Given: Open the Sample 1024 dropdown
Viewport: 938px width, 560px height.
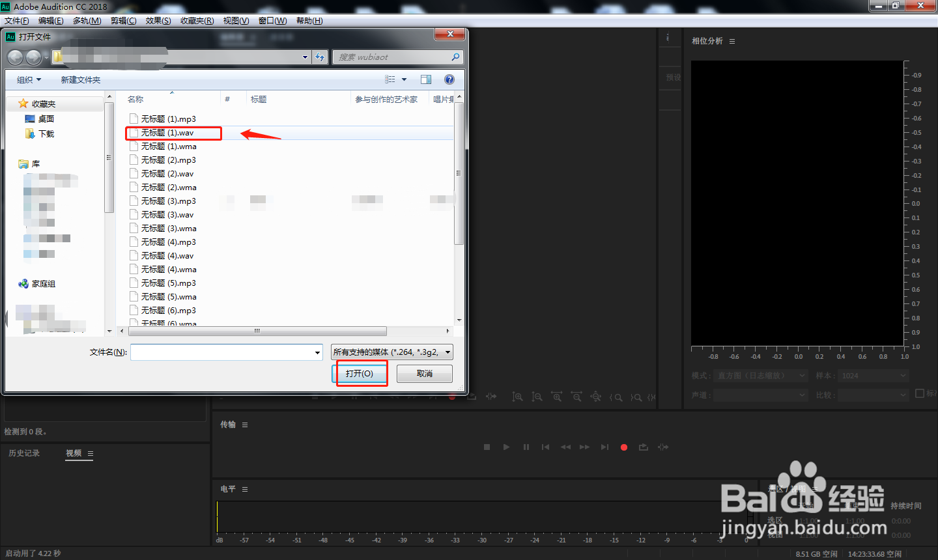Looking at the screenshot, I should pos(873,376).
